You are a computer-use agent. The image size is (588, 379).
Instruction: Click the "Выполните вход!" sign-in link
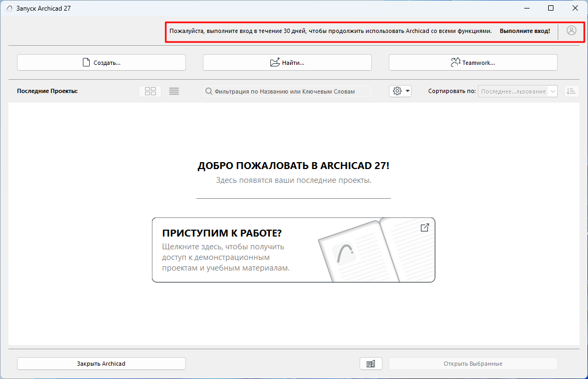click(x=525, y=31)
